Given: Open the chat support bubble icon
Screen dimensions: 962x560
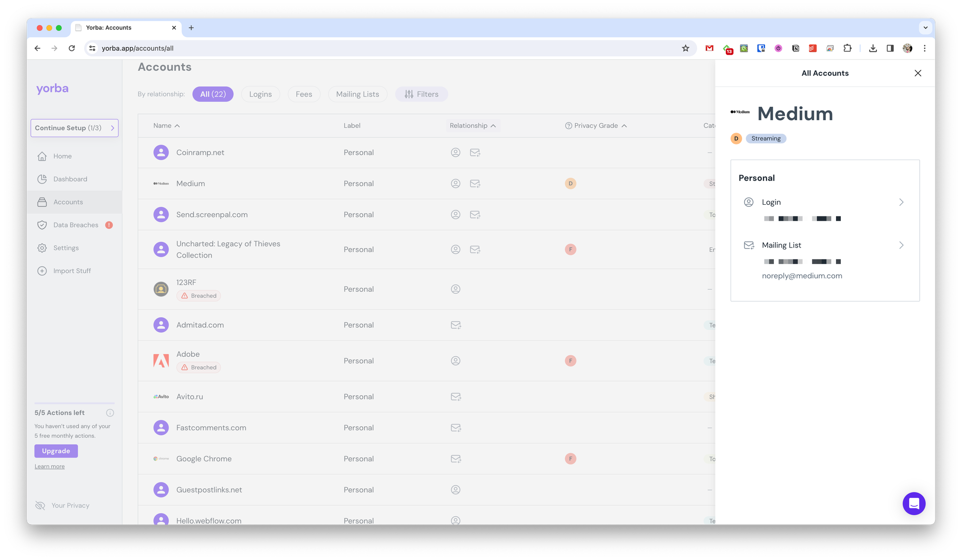Looking at the screenshot, I should coord(914,503).
